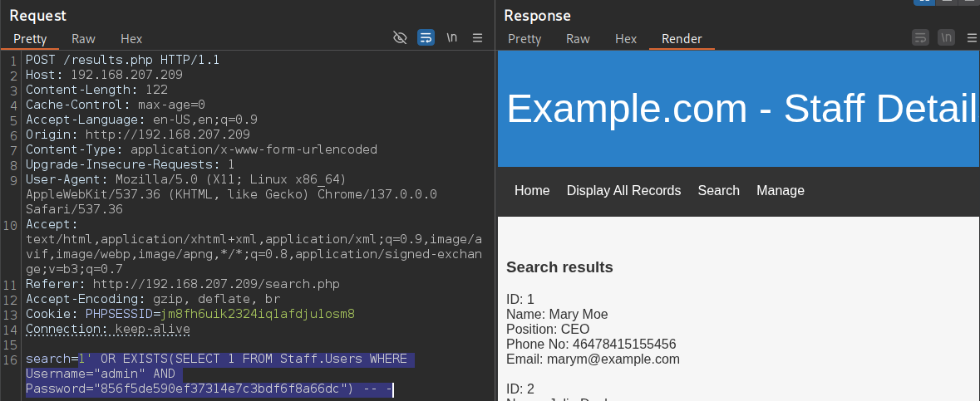This screenshot has width=980, height=401.
Task: Click 'ID: 1' in search results
Action: (x=520, y=299)
